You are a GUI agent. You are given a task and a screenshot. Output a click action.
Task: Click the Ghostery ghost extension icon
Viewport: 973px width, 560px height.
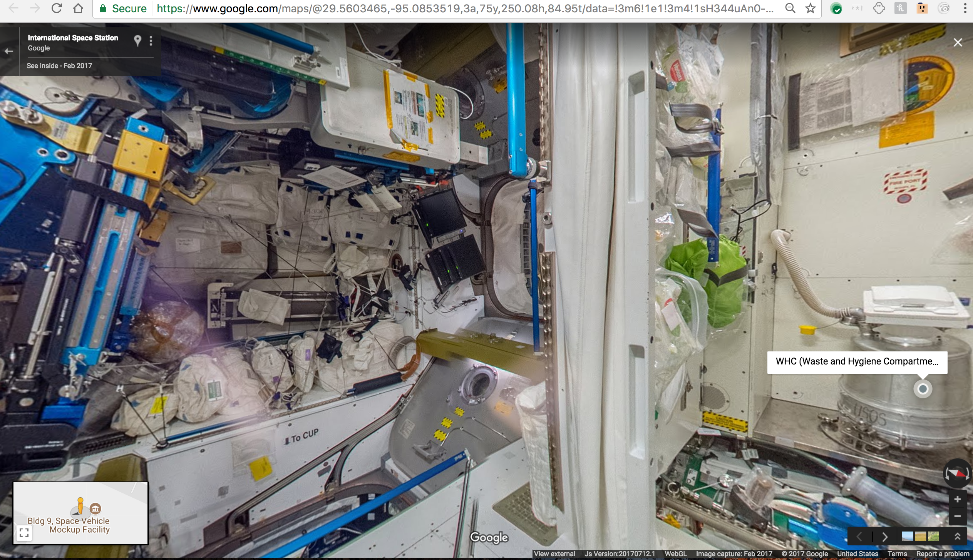[x=878, y=8]
